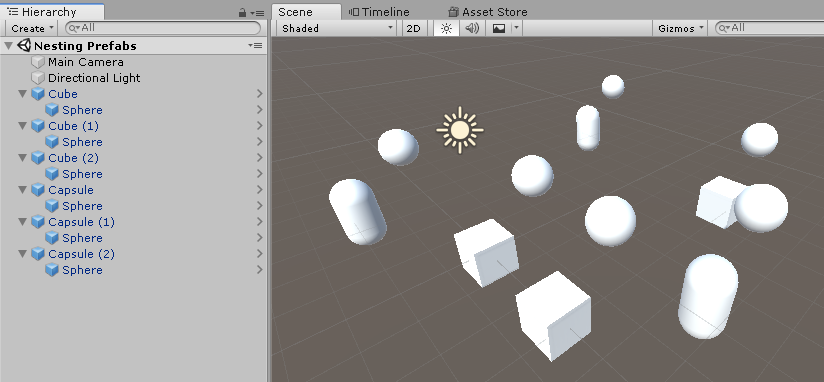Toggle 2D view mode
The image size is (824, 382).
click(x=414, y=28)
